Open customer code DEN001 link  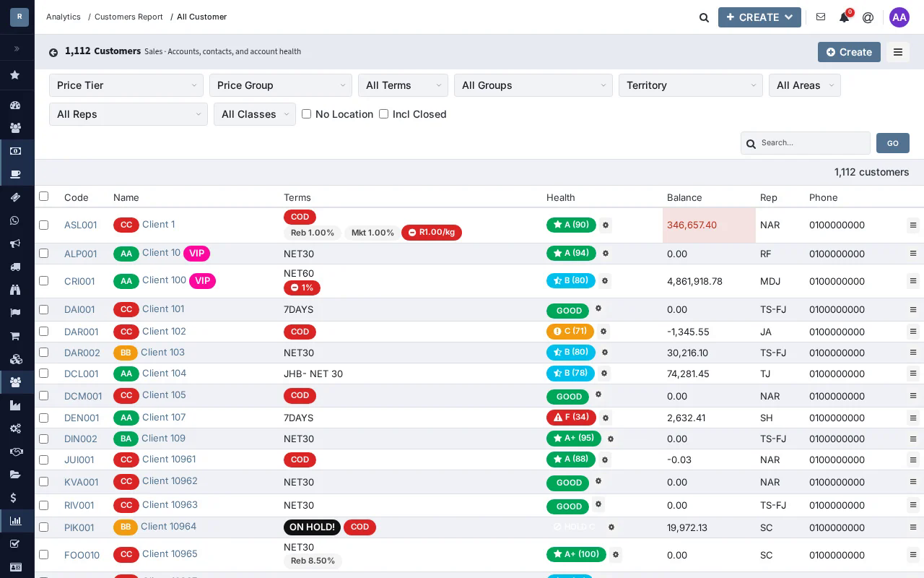(82, 418)
